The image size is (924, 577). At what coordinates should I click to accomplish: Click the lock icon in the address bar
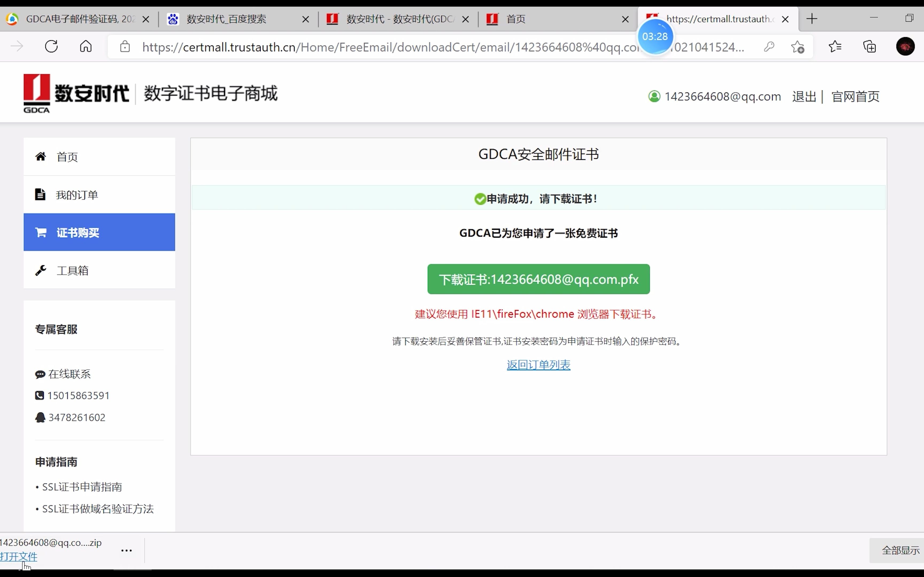(x=125, y=46)
